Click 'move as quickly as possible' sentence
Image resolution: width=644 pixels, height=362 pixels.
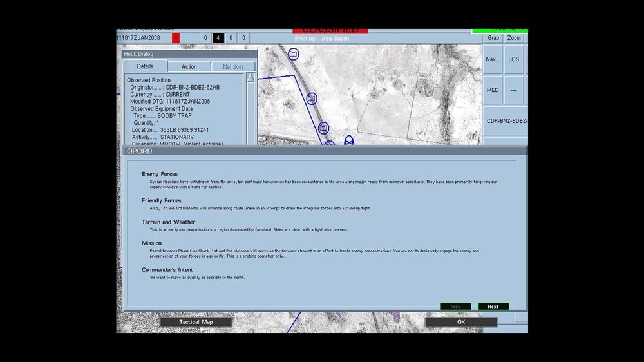197,278
